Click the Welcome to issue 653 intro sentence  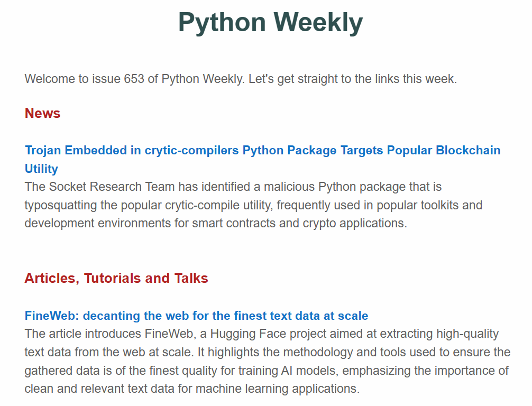241,79
